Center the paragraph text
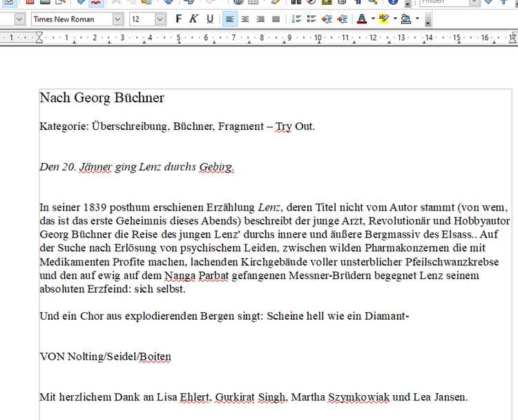Image resolution: width=518 pixels, height=420 pixels. [x=245, y=19]
